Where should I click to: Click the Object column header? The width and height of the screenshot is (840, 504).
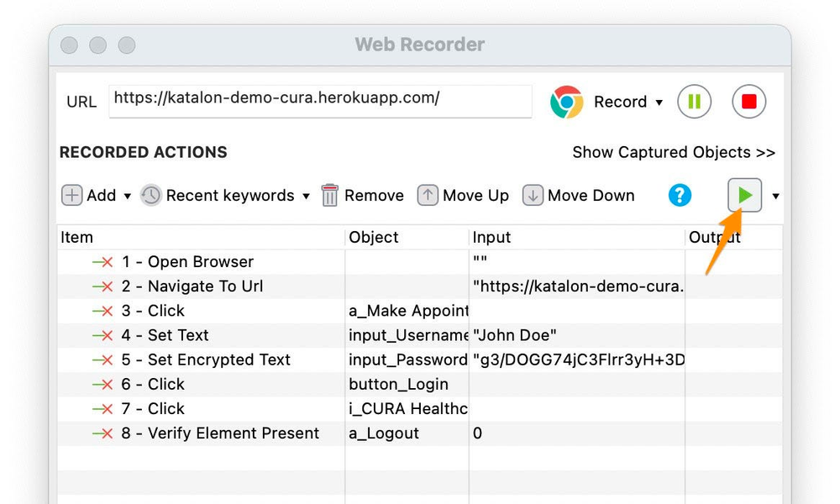point(374,237)
